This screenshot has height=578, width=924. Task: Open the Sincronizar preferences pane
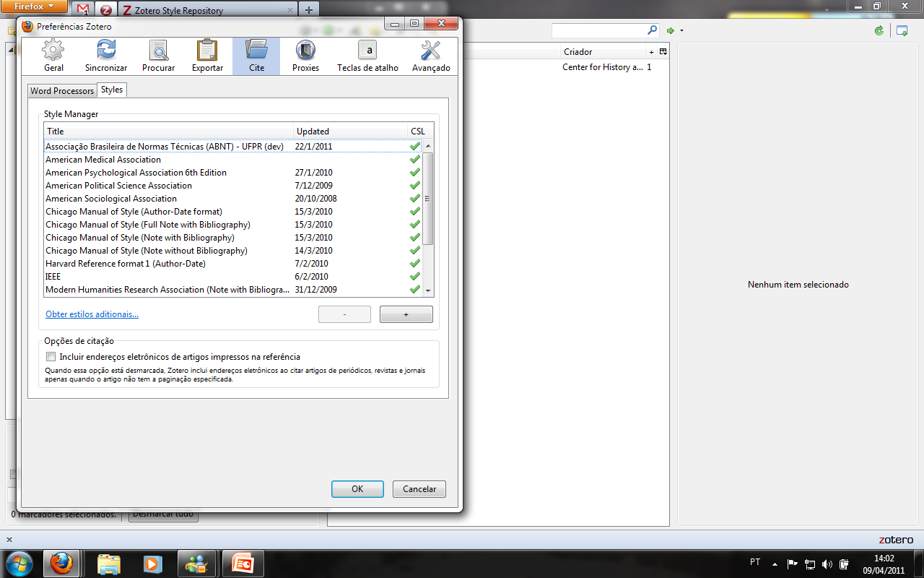tap(106, 56)
